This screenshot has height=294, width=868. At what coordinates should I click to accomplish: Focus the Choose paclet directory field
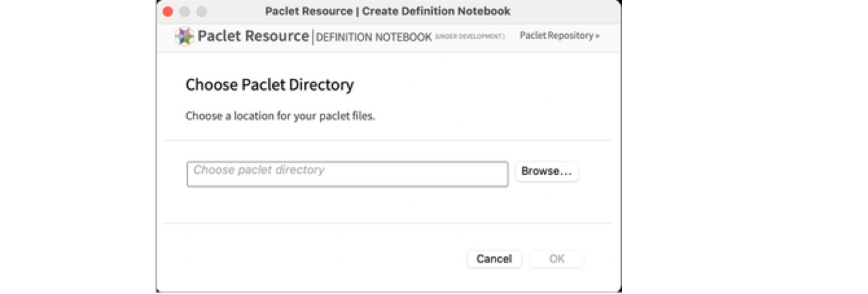[x=347, y=174]
